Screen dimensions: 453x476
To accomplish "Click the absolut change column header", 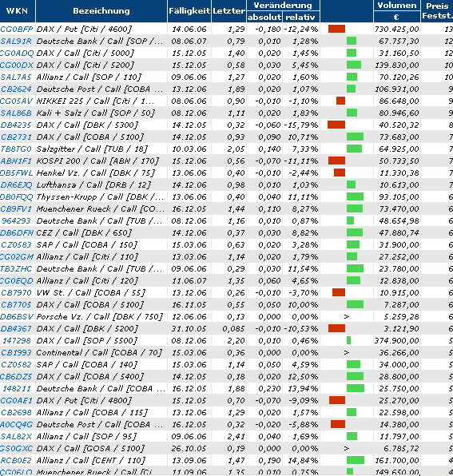I will coord(264,18).
